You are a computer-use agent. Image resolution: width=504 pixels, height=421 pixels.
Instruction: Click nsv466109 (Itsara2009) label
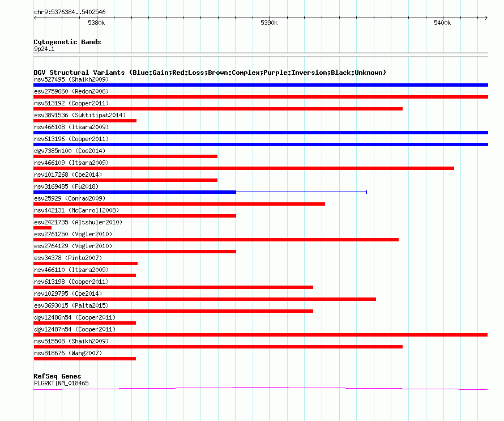point(71,163)
